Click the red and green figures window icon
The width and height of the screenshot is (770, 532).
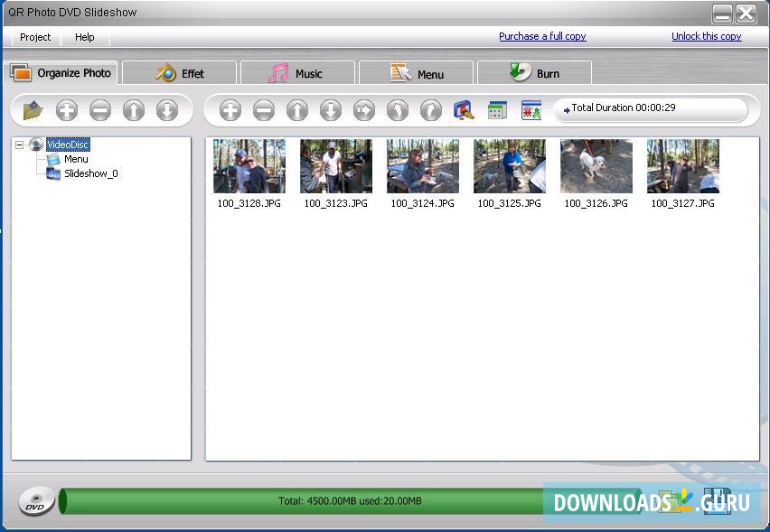click(531, 110)
